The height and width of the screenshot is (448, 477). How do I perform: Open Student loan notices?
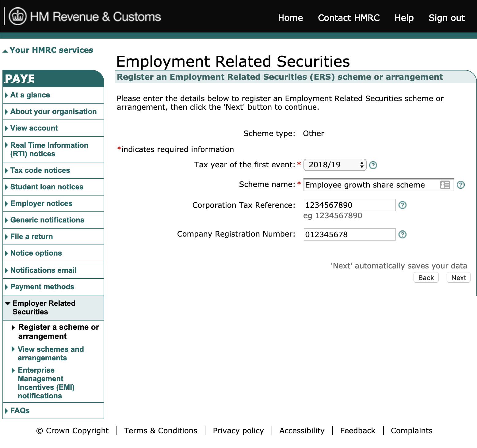click(x=47, y=187)
